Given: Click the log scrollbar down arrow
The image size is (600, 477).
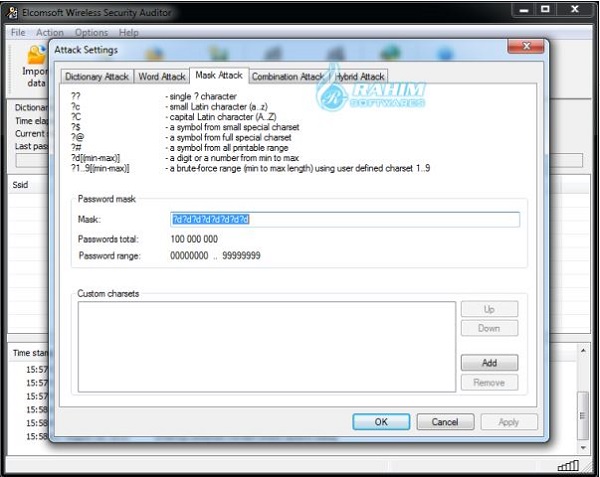Looking at the screenshot, I should coord(583,447).
